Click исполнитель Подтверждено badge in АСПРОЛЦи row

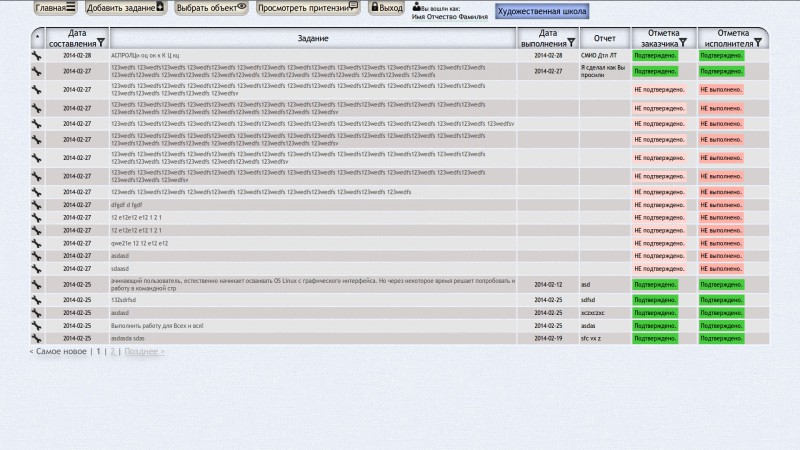pyautogui.click(x=721, y=56)
